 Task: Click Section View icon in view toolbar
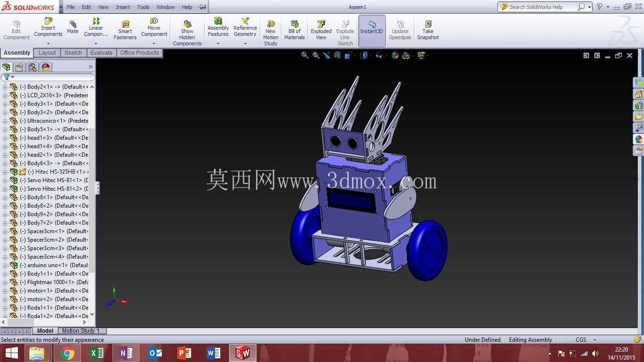338,55
